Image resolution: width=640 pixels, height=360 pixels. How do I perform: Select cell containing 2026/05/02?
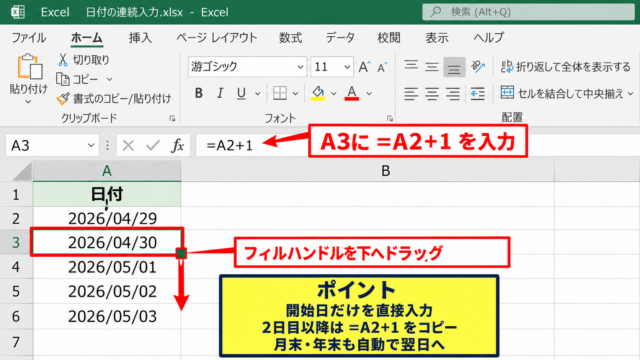point(107,292)
